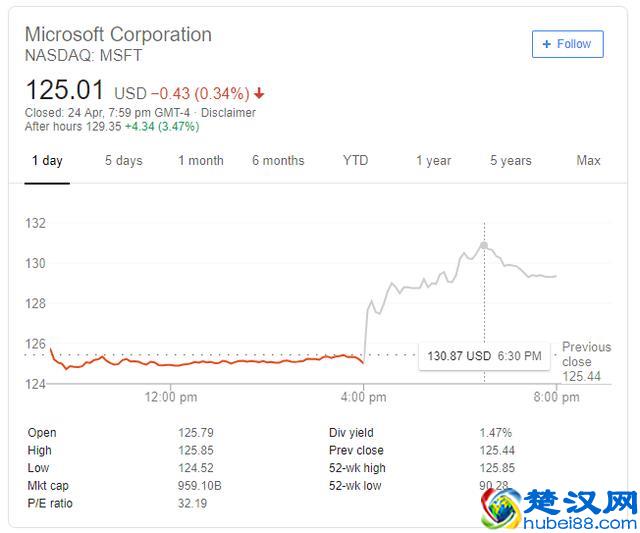The height and width of the screenshot is (533, 640).
Task: Switch to the 1 year tab
Action: pos(433,161)
